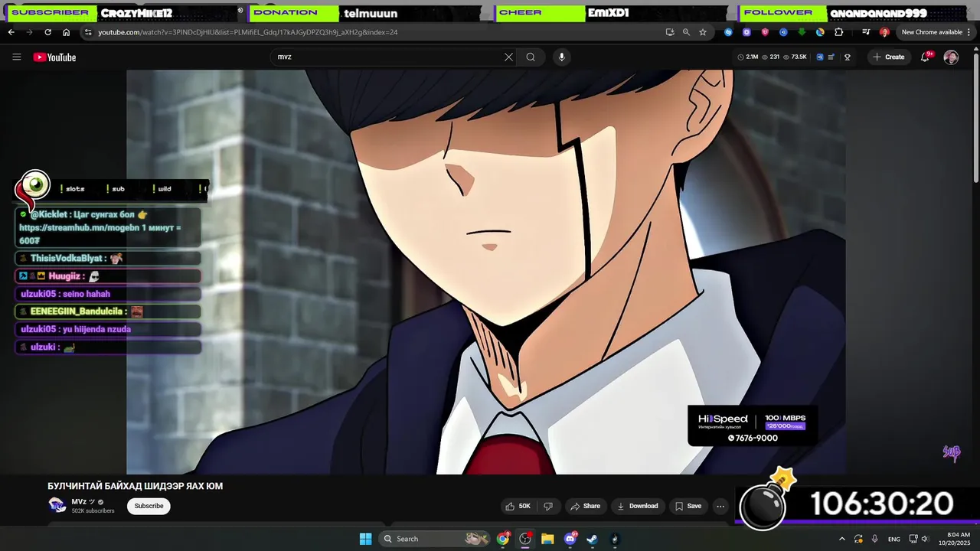The image size is (980, 551).
Task: Open the Chrome three-dot menu
Action: pos(969,32)
